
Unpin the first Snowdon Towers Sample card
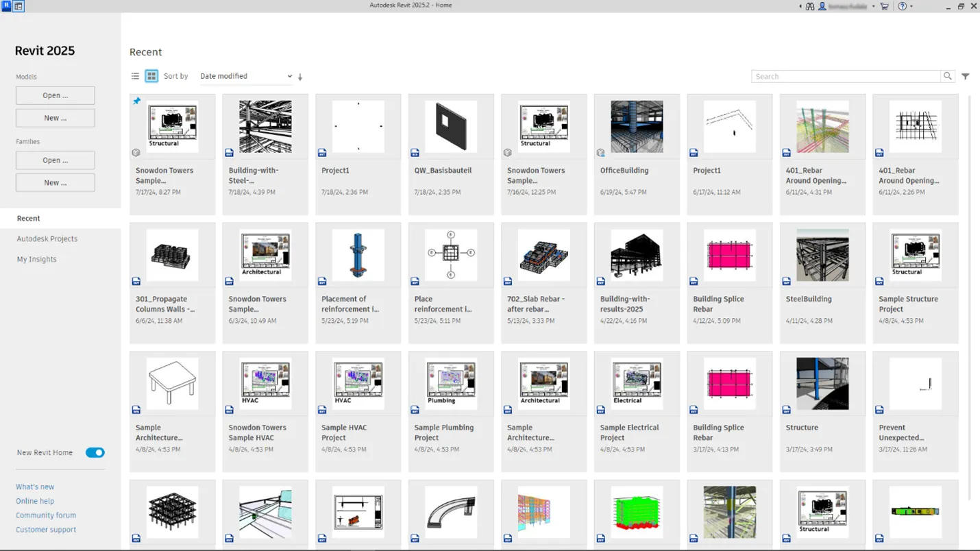[136, 101]
